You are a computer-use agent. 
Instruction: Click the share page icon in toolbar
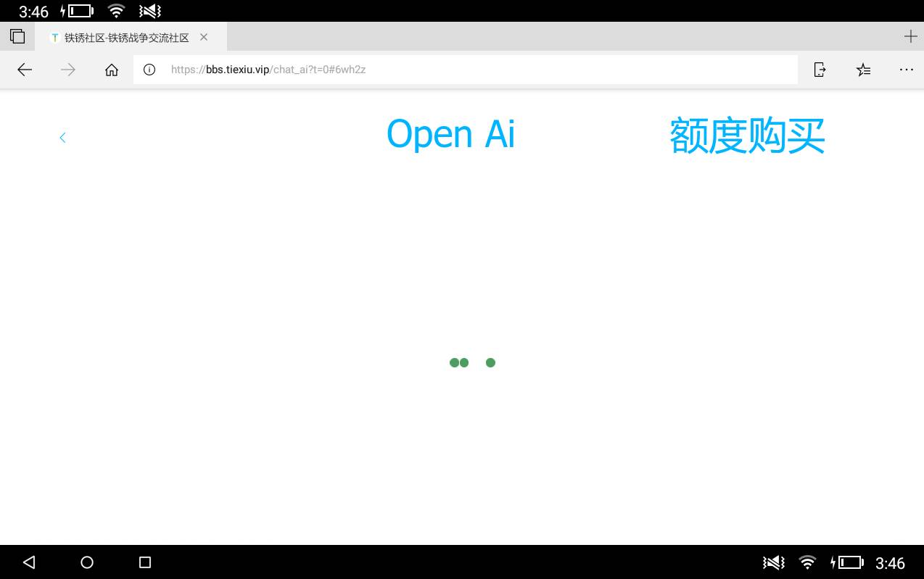point(820,70)
